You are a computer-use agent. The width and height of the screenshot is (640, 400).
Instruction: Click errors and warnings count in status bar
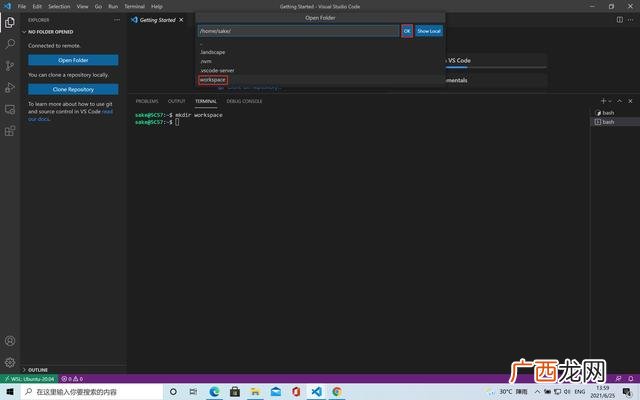72,379
